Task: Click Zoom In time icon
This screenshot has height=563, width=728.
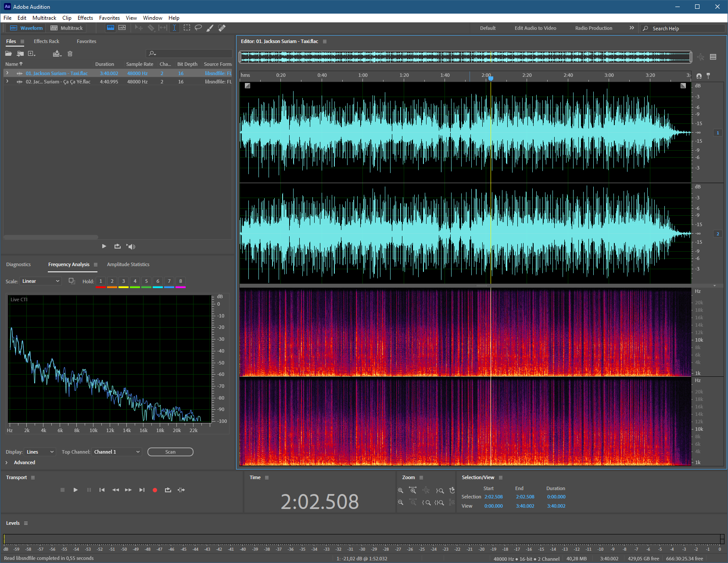Action: coord(413,490)
